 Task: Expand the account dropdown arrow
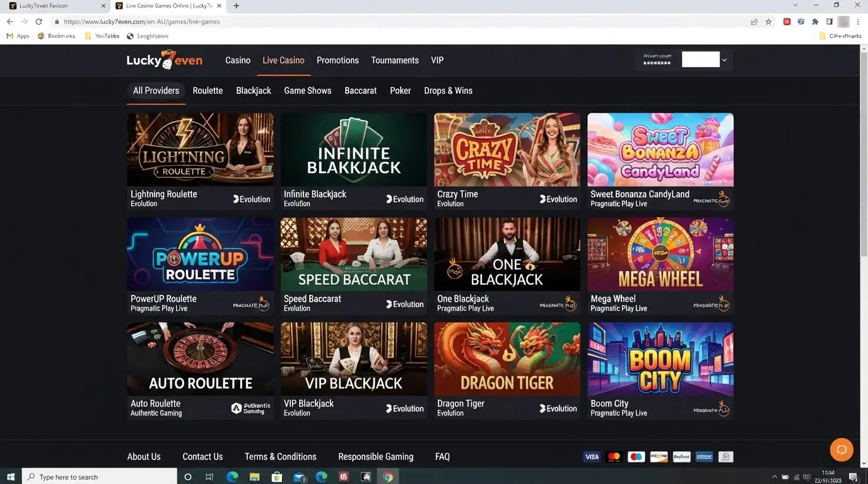click(724, 60)
